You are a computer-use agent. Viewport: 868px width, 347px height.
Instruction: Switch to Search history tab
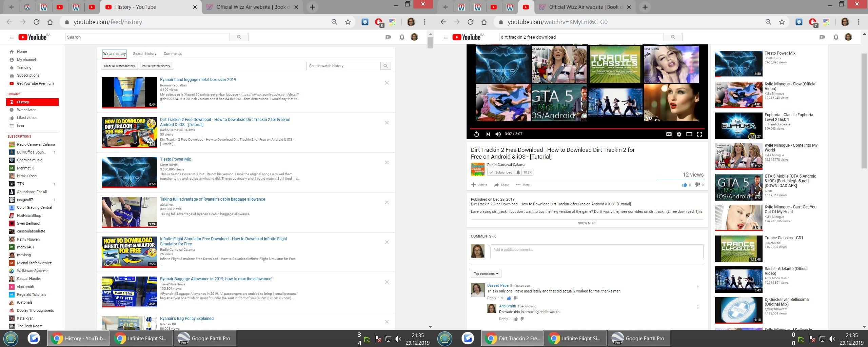coord(145,54)
